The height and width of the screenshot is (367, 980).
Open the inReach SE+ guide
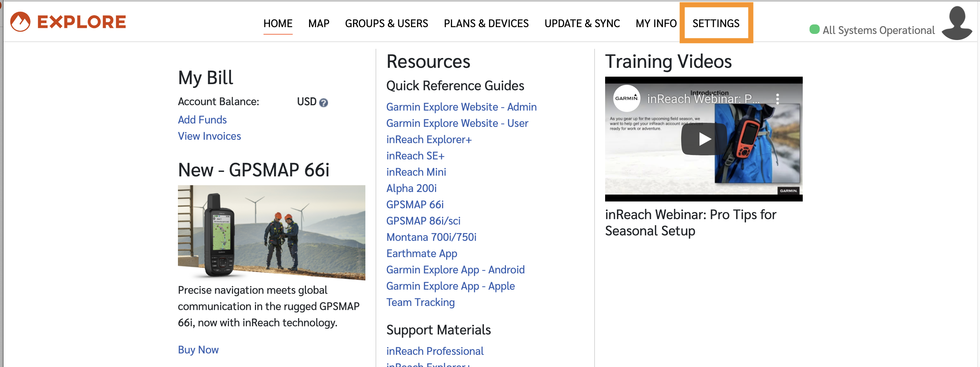415,156
